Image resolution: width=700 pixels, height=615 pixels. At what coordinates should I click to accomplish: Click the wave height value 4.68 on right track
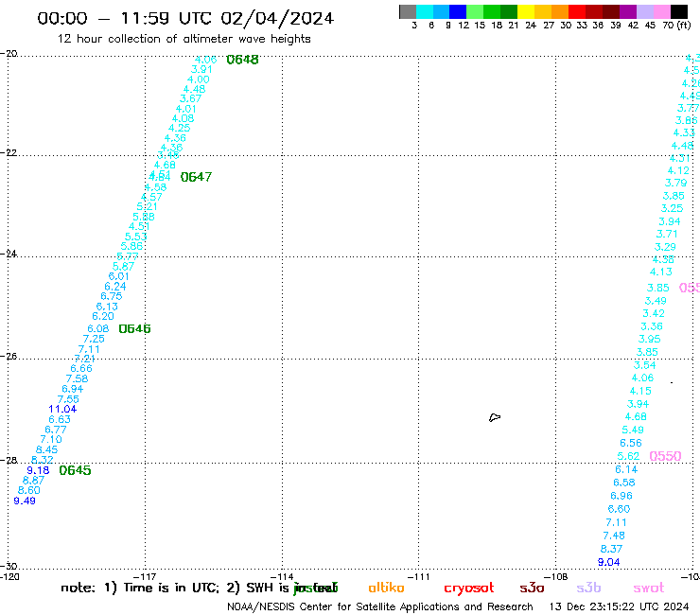tap(636, 416)
